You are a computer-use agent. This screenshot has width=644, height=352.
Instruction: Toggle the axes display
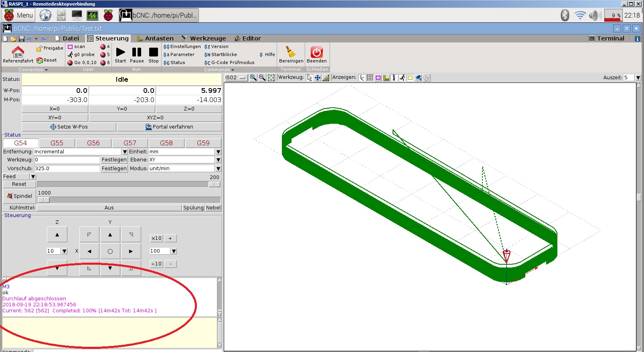362,78
